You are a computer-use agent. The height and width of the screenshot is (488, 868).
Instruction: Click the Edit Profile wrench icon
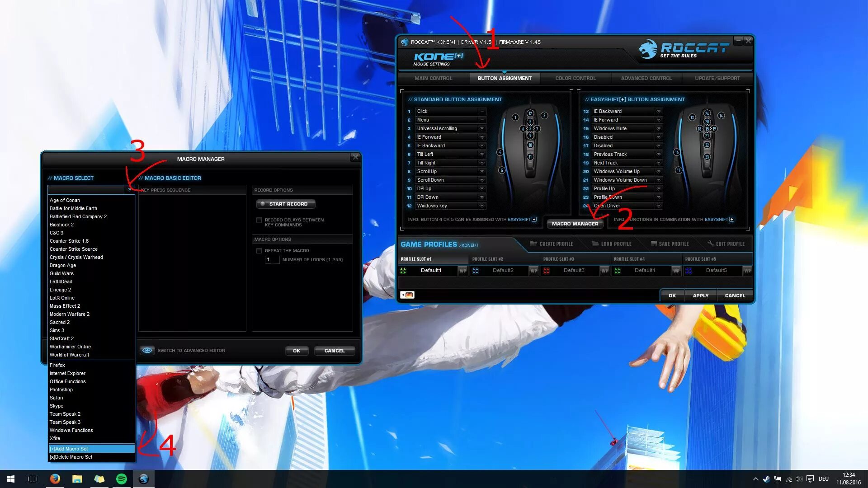[x=711, y=244]
